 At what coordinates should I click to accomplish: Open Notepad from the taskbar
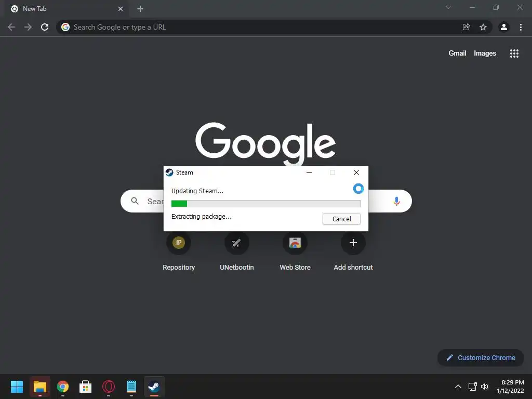coord(131,387)
